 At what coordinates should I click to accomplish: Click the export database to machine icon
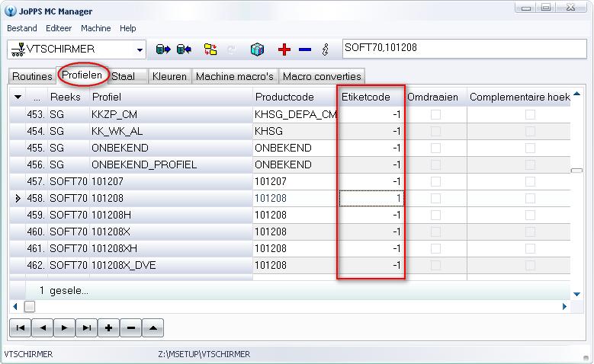coord(163,49)
